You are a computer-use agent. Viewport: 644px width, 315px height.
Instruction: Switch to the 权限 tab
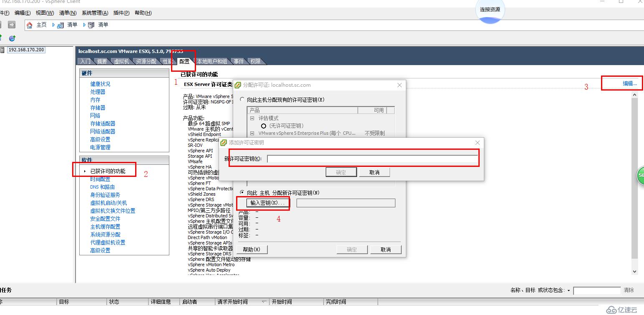coord(255,61)
